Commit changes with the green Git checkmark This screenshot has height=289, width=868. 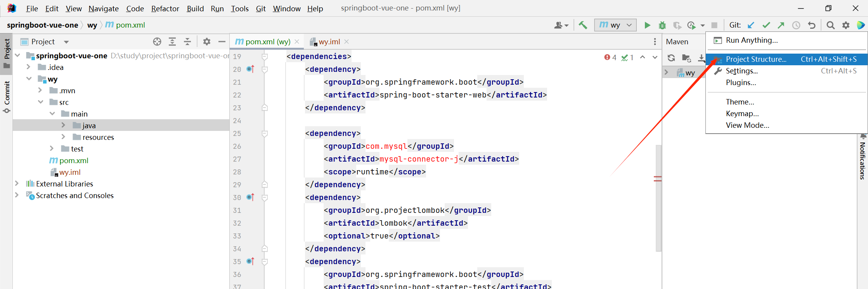(766, 25)
